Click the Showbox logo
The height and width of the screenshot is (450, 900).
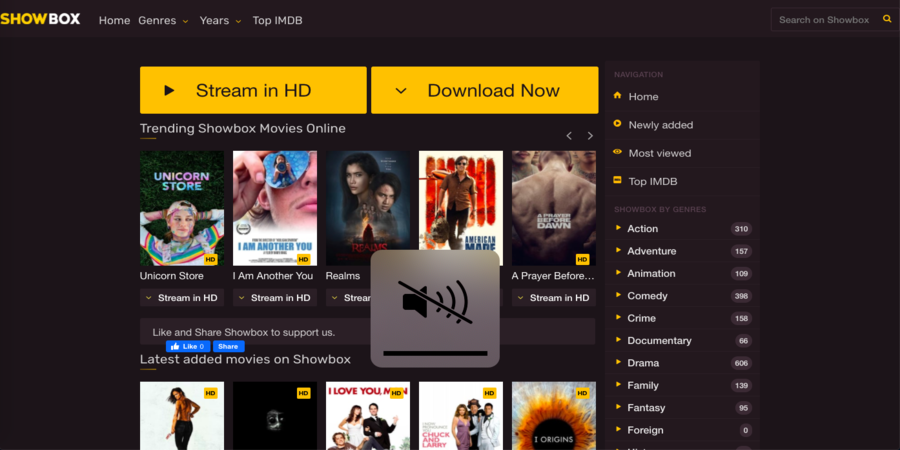(x=40, y=19)
